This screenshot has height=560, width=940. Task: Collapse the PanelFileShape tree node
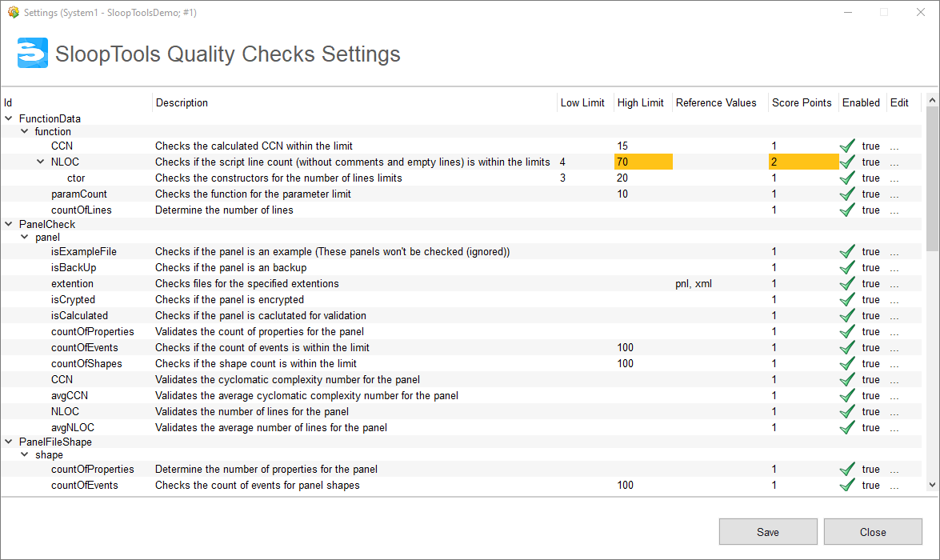pos(8,442)
